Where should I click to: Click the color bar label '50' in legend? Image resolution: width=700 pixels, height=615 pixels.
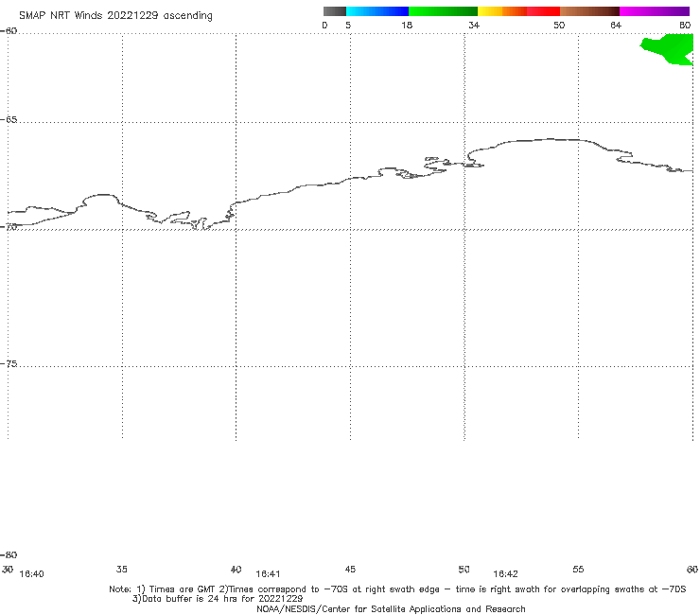click(x=559, y=26)
